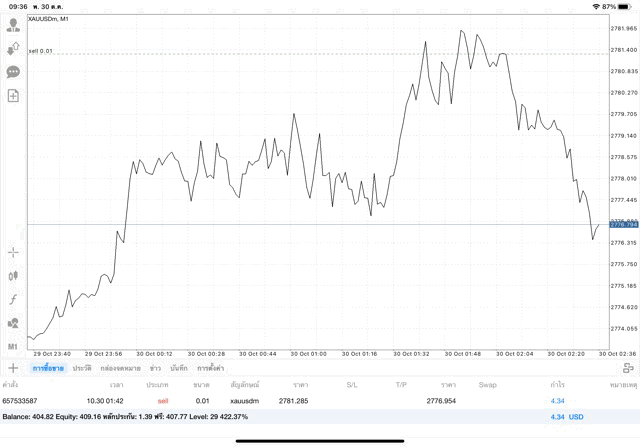The image size is (640, 447).
Task: Toggle the panel layout icon at right
Action: [x=628, y=368]
